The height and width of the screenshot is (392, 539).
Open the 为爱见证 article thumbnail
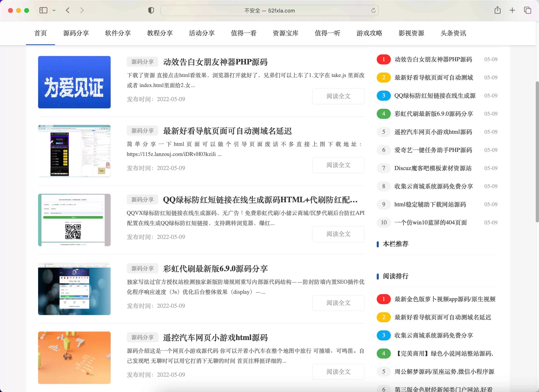pyautogui.click(x=74, y=82)
